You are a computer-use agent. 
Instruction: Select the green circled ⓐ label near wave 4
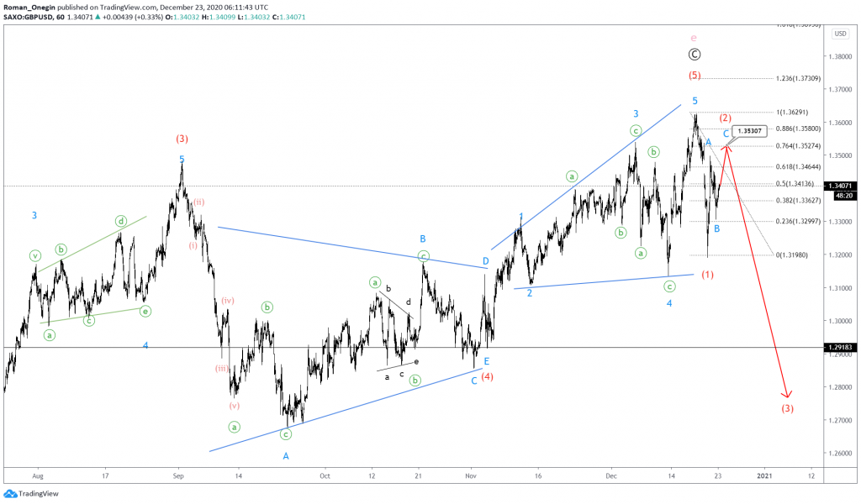click(x=640, y=252)
